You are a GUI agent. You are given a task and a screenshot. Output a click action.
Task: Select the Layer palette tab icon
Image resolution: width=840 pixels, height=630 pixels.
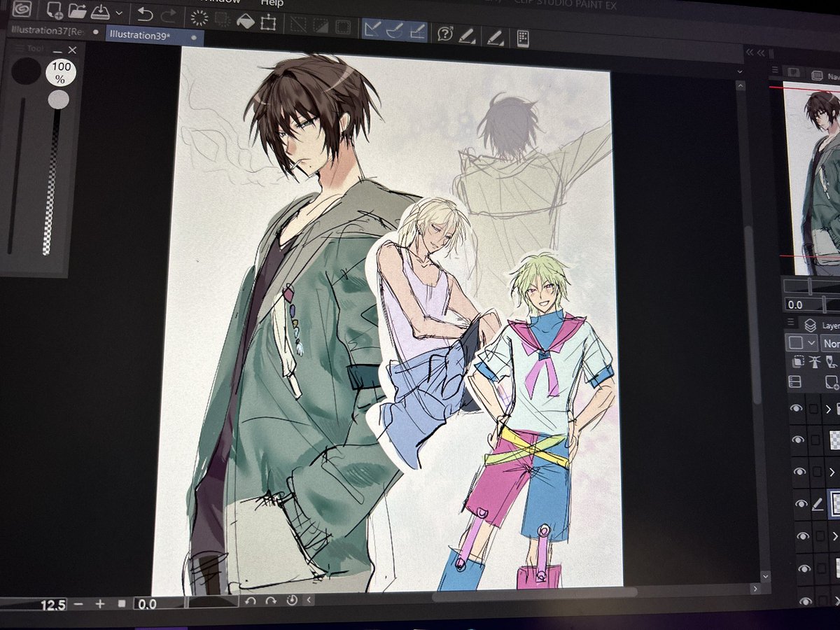point(811,325)
